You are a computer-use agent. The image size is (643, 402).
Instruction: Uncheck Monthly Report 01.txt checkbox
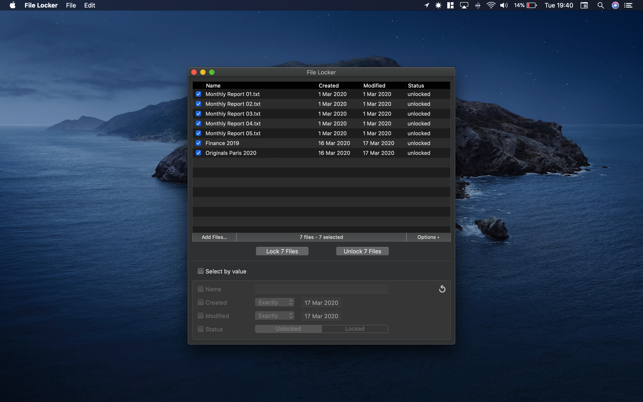tap(198, 94)
